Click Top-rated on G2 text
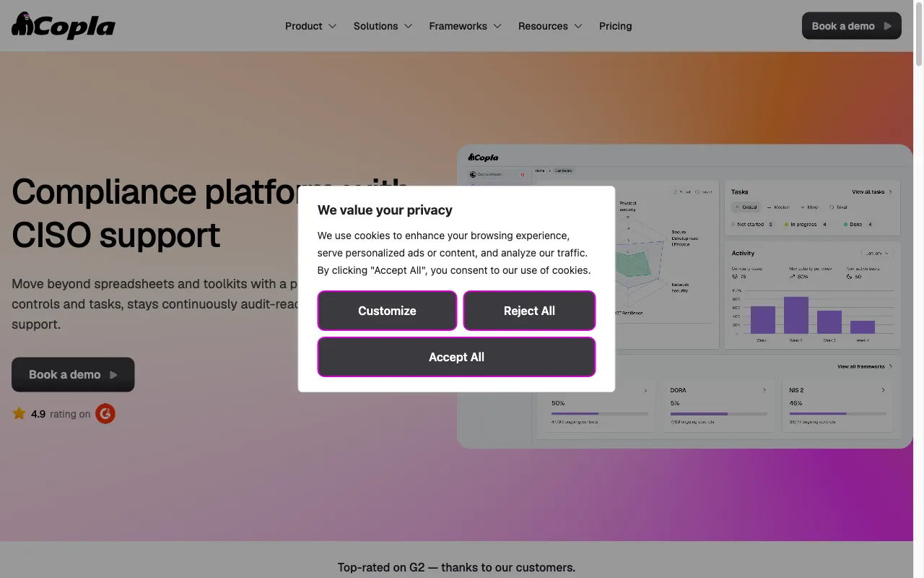924x578 pixels. (456, 567)
